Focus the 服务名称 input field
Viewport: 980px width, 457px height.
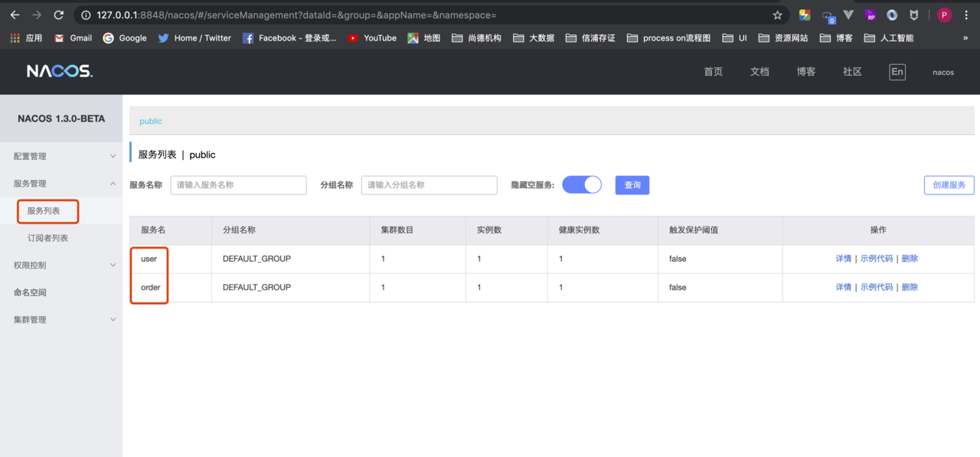pyautogui.click(x=238, y=184)
